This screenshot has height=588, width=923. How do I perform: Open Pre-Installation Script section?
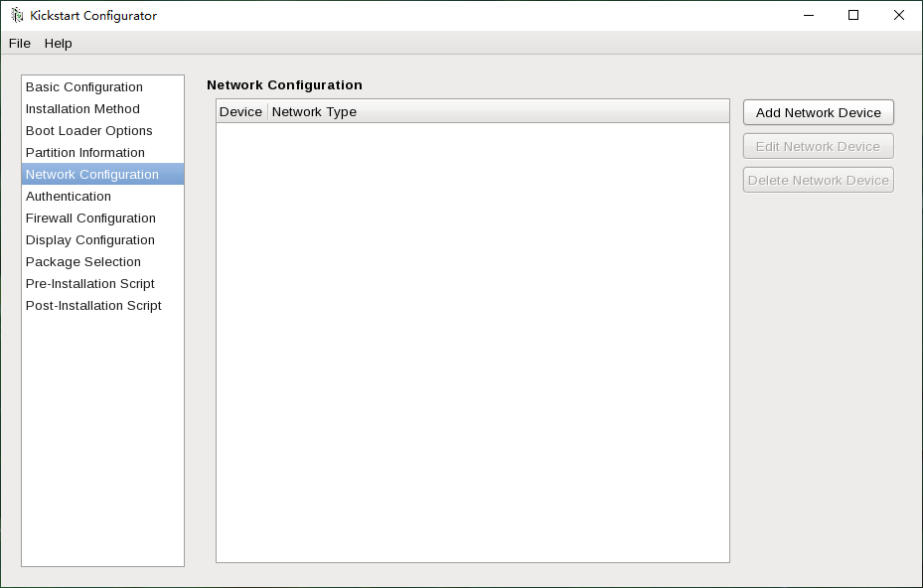102,283
